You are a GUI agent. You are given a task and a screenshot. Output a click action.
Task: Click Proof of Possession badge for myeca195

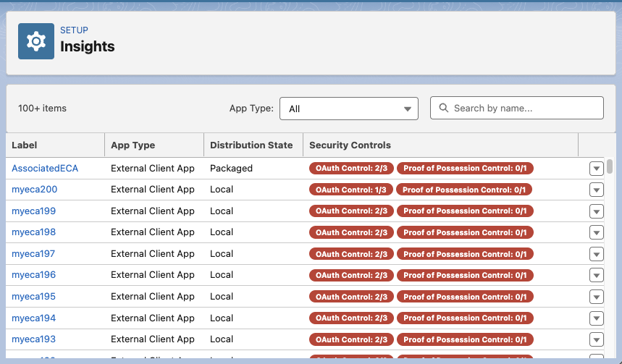[465, 297]
